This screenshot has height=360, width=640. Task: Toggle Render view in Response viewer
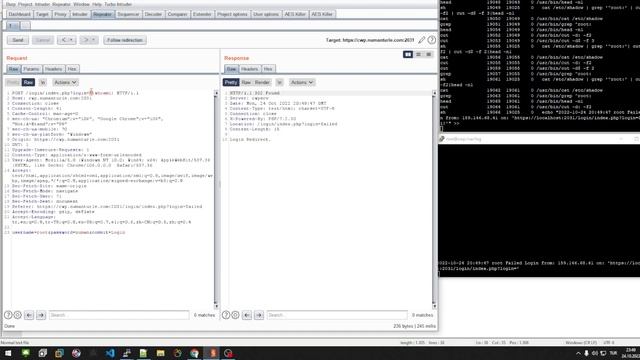(x=262, y=82)
